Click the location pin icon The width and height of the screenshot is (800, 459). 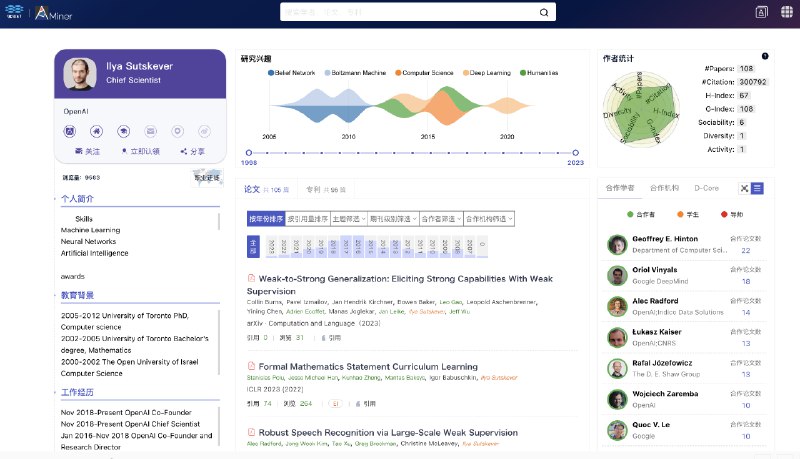tap(178, 132)
